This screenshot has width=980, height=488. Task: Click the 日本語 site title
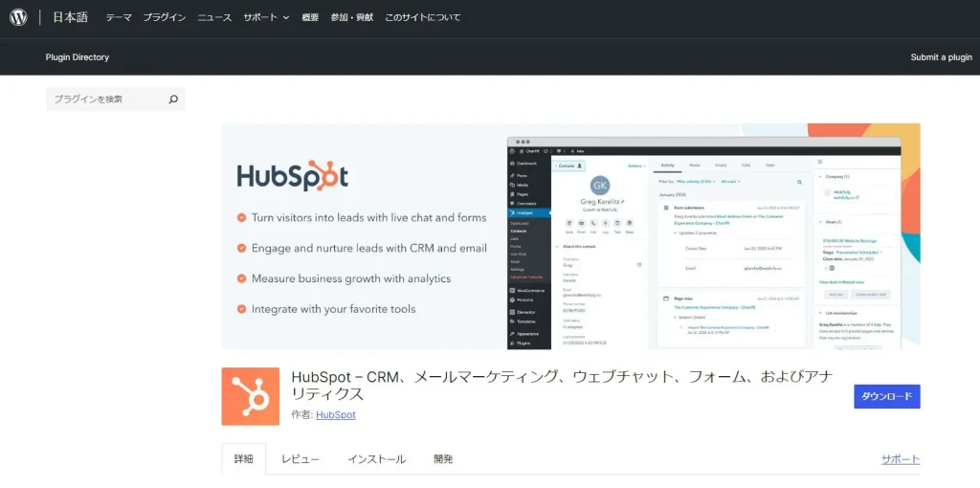tap(70, 17)
